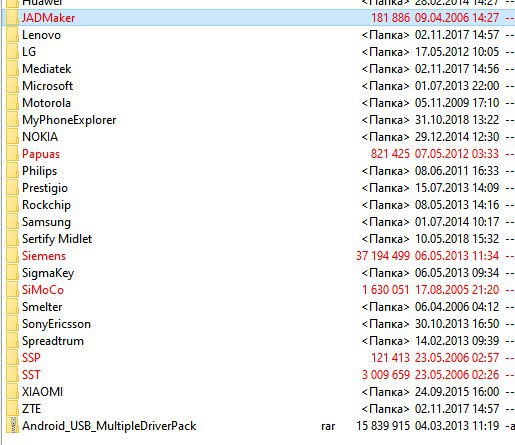Click the XIAOMI name text
515x445 pixels.
coord(42,392)
